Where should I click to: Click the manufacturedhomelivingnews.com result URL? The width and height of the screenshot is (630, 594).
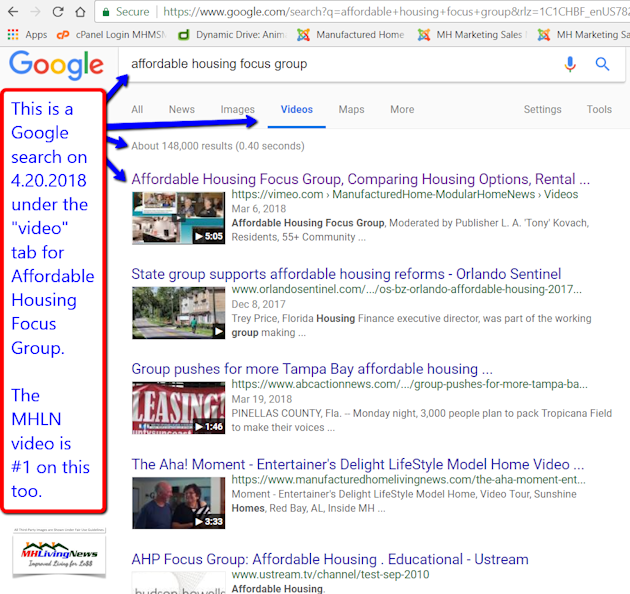(x=408, y=479)
